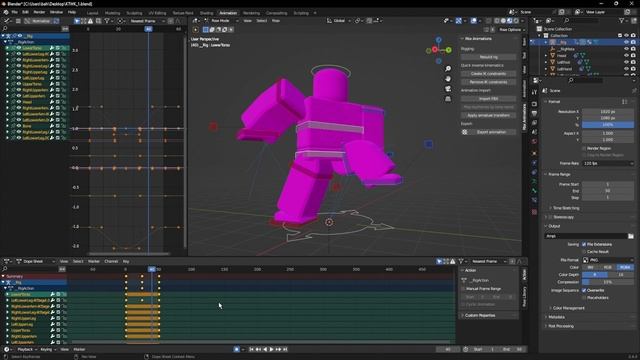Click the Export animation button icon
The image size is (640, 360).
pos(464,132)
